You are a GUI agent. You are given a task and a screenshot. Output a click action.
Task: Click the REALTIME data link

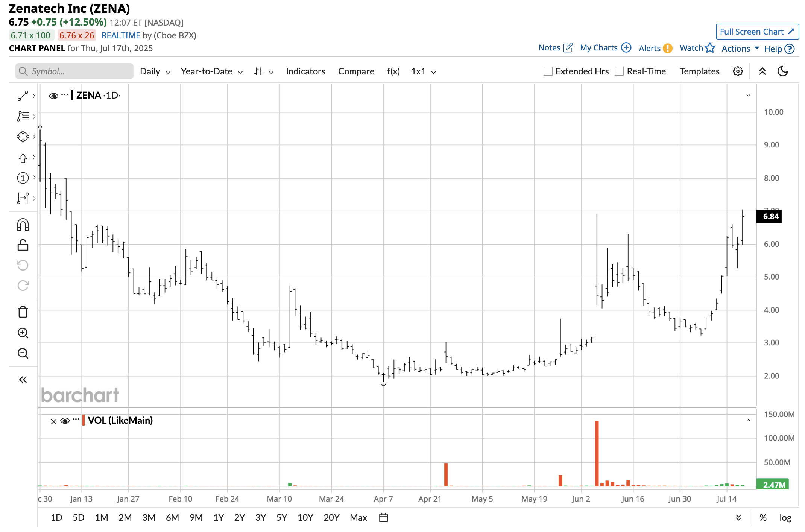pos(121,35)
